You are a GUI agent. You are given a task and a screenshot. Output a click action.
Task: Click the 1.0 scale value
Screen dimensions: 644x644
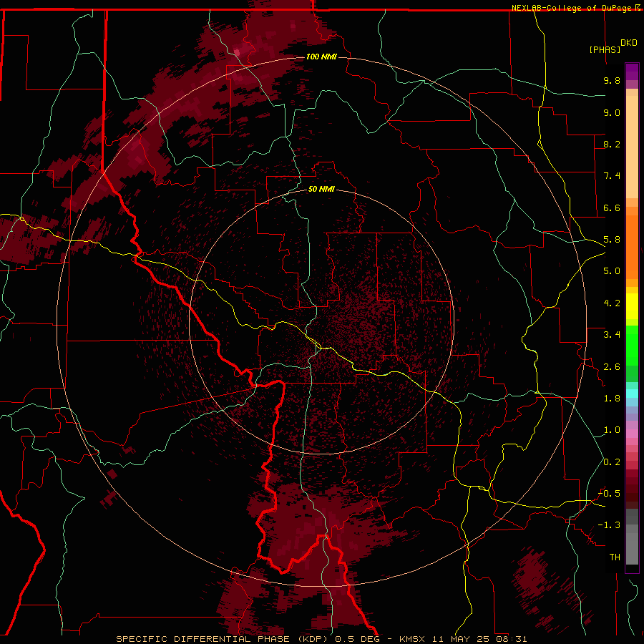coord(612,430)
